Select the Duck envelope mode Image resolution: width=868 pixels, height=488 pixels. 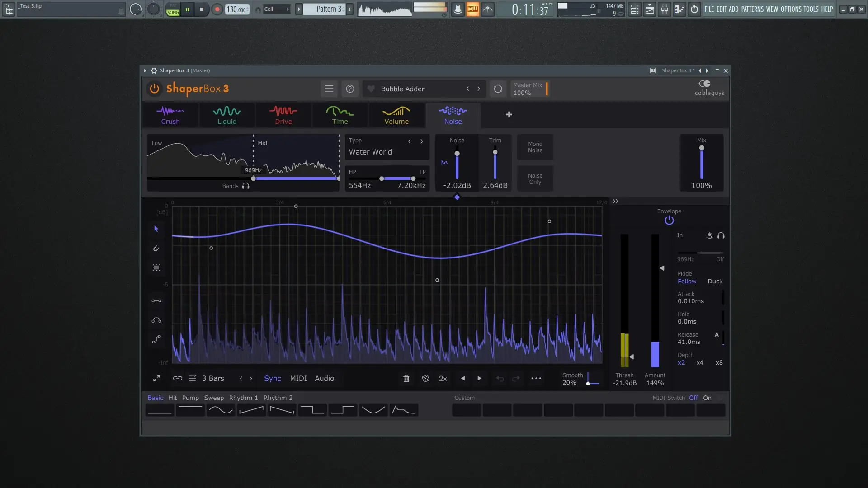pos(715,282)
